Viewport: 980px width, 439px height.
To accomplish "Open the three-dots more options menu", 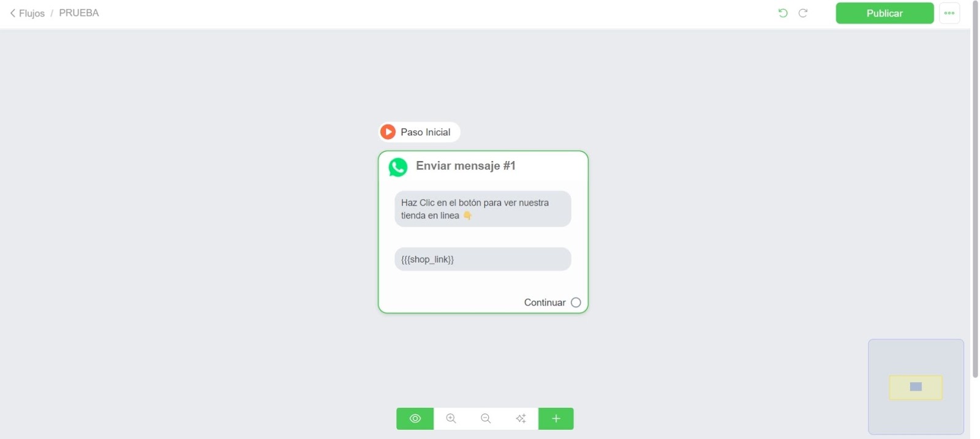I will [949, 13].
